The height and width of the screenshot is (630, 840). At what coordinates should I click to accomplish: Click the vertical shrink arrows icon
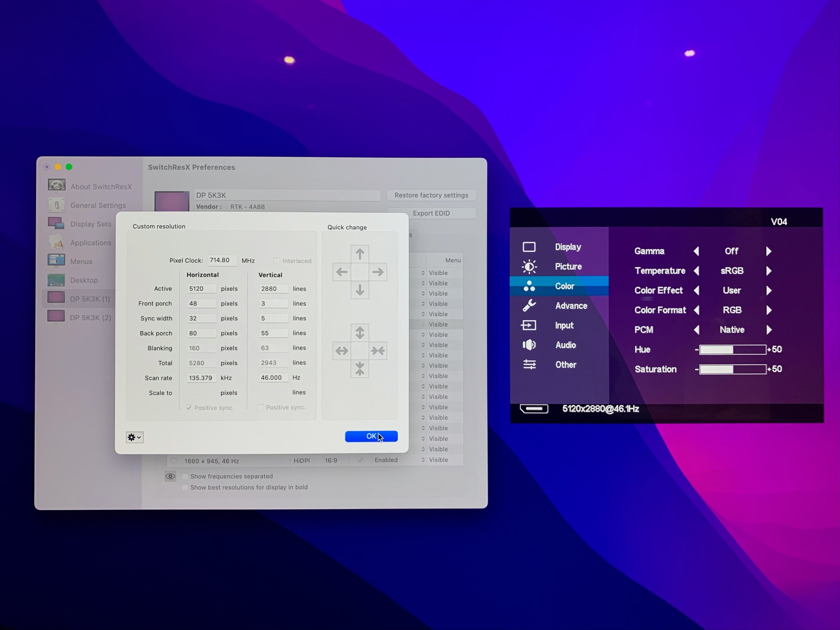[360, 369]
